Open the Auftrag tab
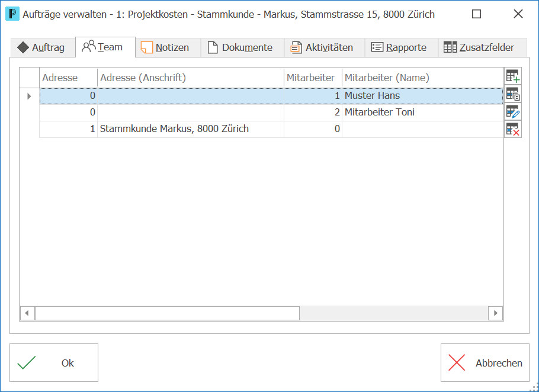Image resolution: width=539 pixels, height=392 pixels. click(x=43, y=47)
